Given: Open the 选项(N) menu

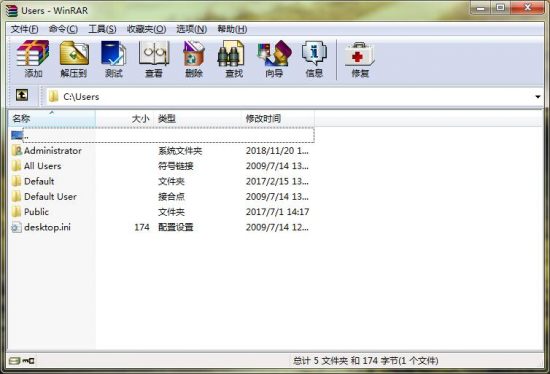Looking at the screenshot, I should tap(192, 29).
